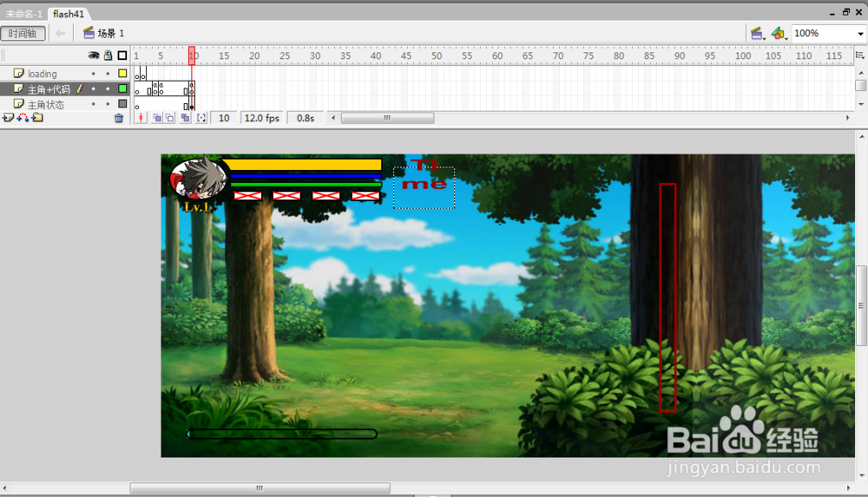Click the loading layer page icon
This screenshot has width=868, height=497.
19,73
